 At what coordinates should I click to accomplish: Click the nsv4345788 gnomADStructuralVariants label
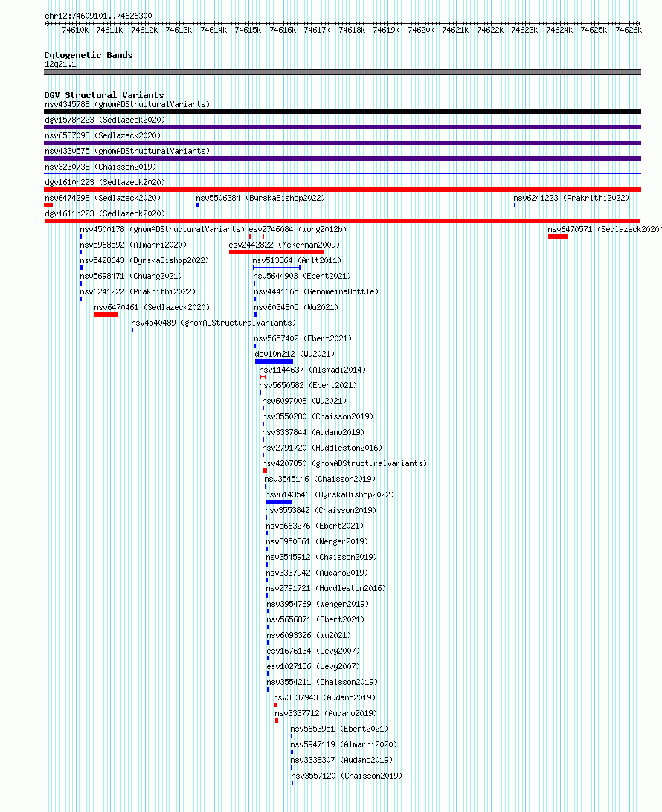point(127,105)
